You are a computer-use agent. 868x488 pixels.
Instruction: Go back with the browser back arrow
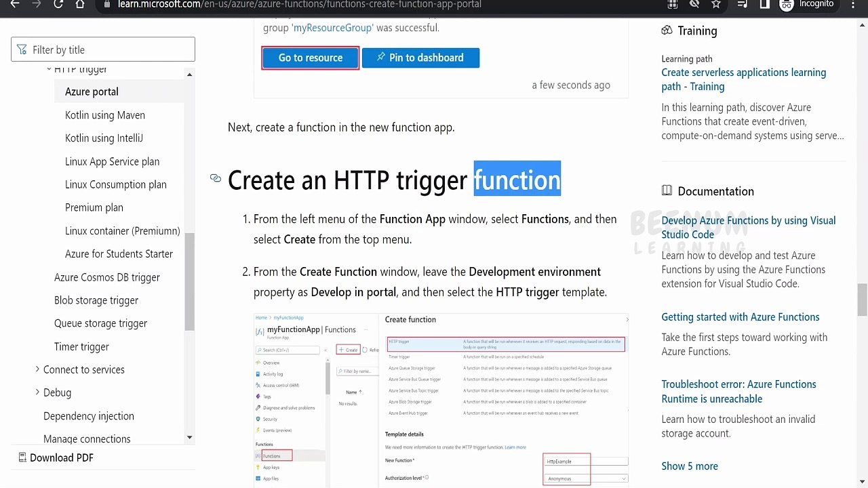point(15,4)
